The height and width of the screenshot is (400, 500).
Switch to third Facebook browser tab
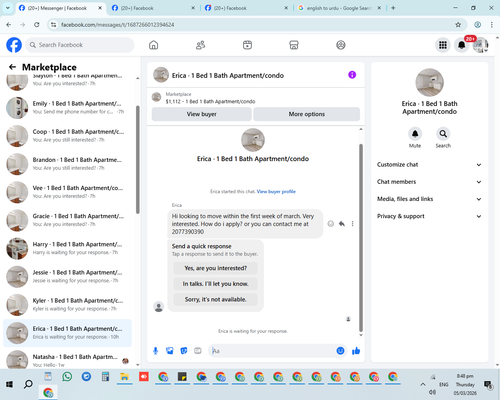coord(247,8)
